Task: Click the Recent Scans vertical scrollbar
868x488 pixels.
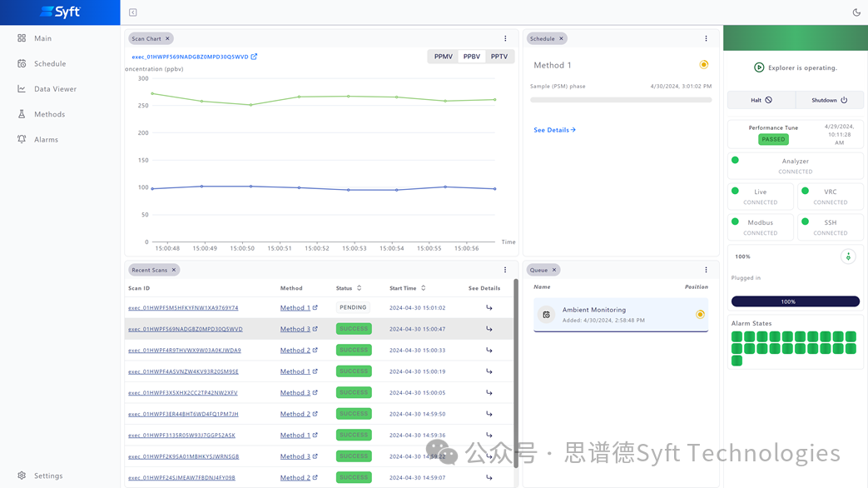Action: (516, 374)
